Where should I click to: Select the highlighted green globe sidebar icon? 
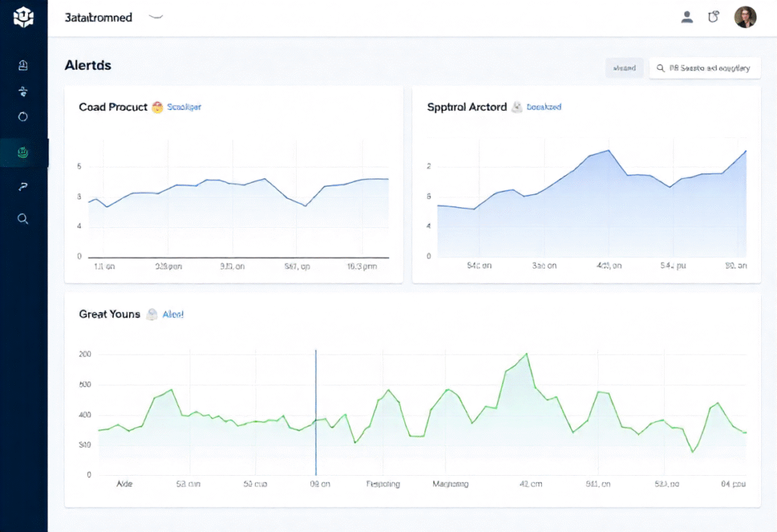[23, 152]
